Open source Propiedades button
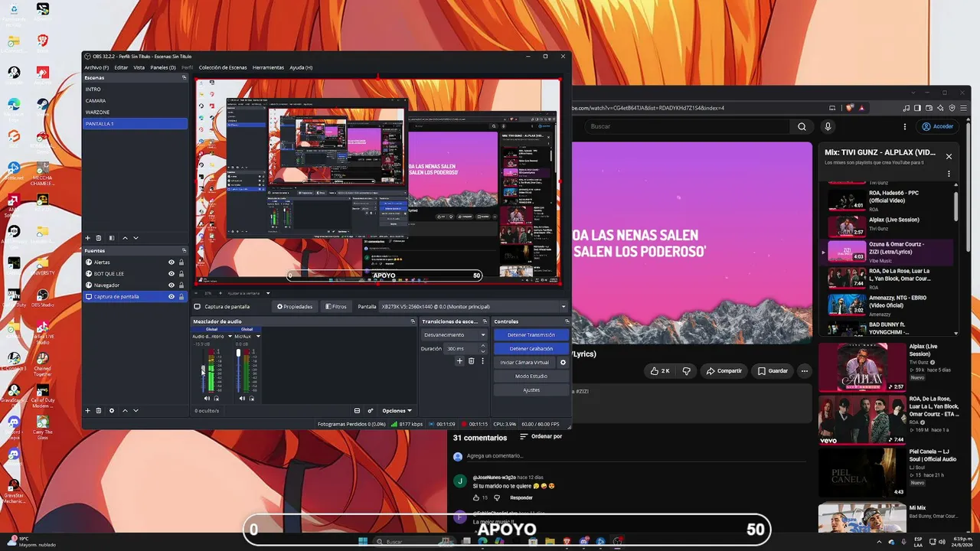This screenshot has width=980, height=551. pyautogui.click(x=295, y=307)
